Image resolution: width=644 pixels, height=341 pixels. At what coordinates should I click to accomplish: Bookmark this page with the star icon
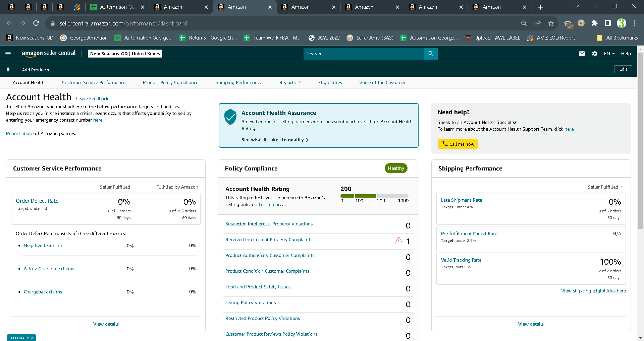point(551,23)
